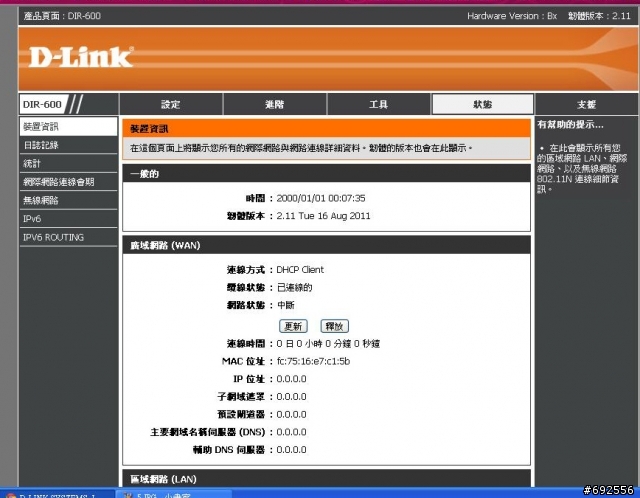Click the 連線時間 value
This screenshot has height=498, width=640.
point(328,344)
